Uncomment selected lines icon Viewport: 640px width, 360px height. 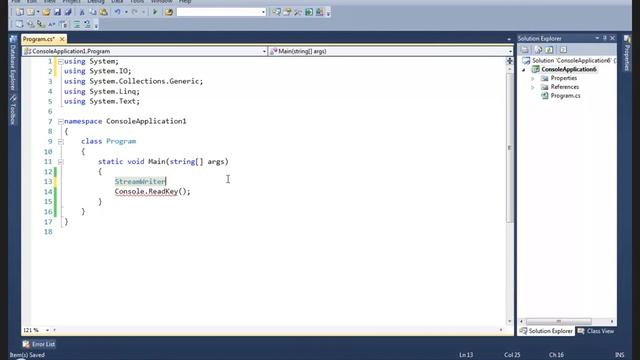click(87, 24)
